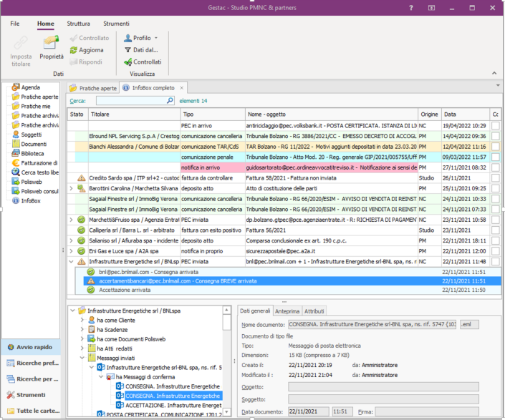Switch to the Struttura ribbon tab

tap(78, 24)
